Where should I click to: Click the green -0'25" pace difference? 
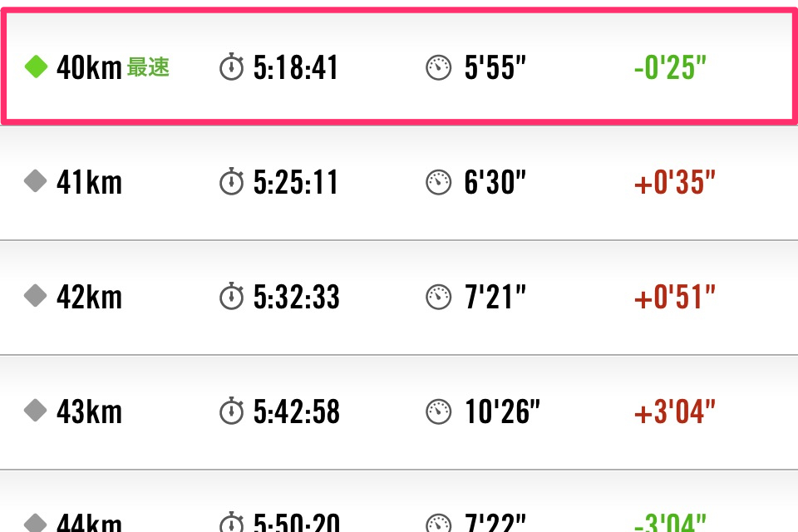(670, 68)
